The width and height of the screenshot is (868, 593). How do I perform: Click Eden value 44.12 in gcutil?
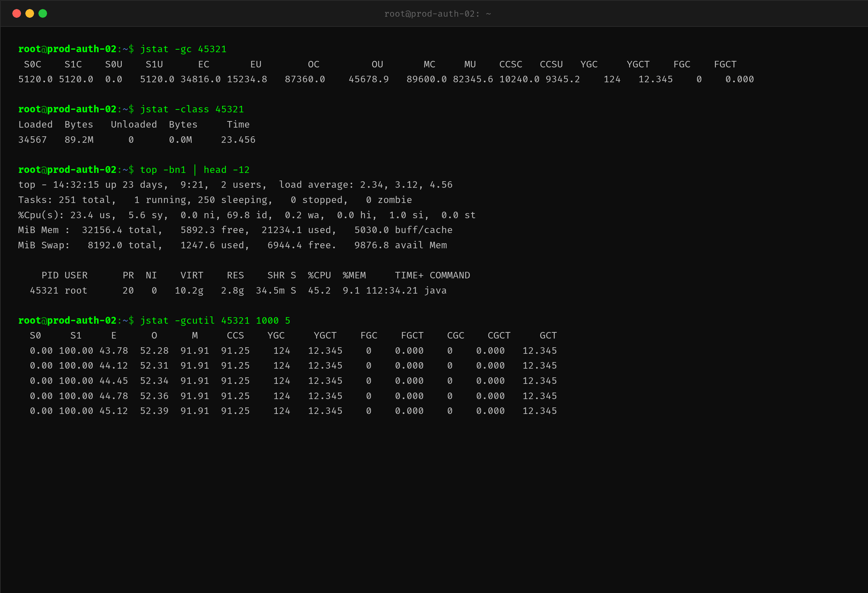[x=113, y=366]
